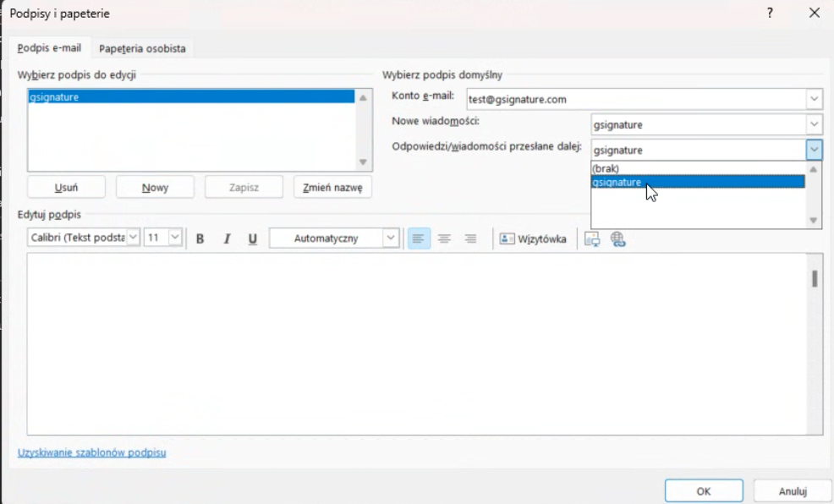Select gsignature in the signature edit list
Screen dimensions: 834x504
point(191,96)
